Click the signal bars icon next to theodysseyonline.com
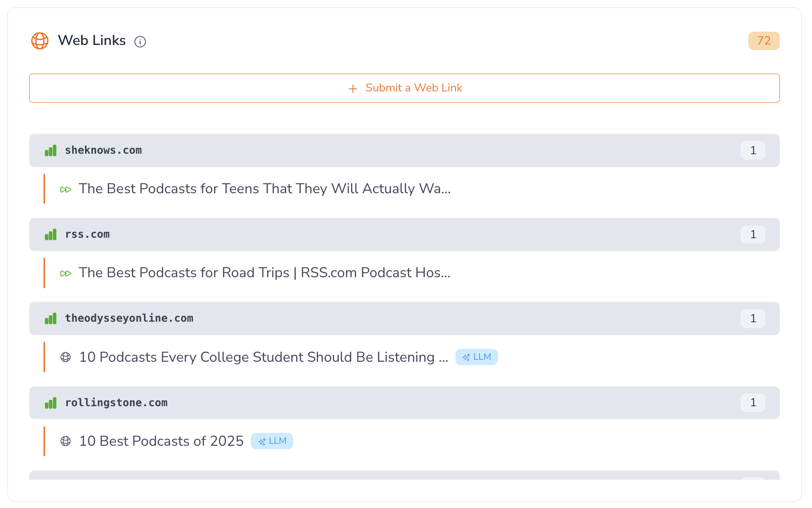The height and width of the screenshot is (508, 812). [50, 319]
